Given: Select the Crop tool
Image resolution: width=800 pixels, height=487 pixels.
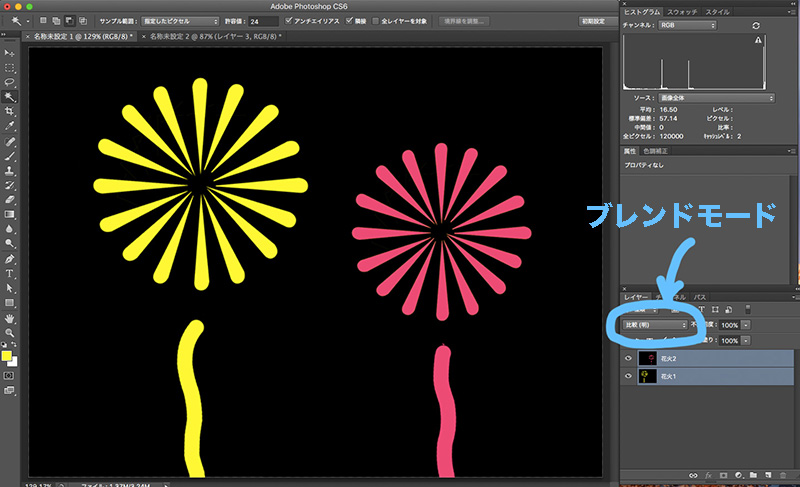Looking at the screenshot, I should click(10, 111).
